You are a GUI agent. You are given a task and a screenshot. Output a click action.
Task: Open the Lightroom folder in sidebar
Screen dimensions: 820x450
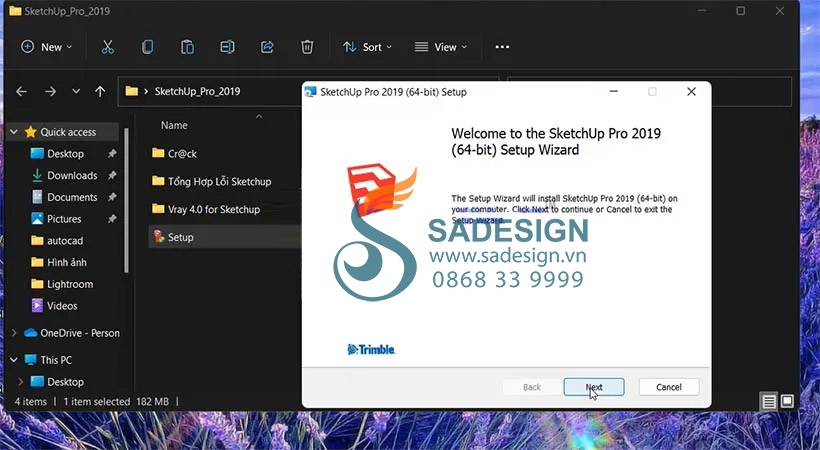[70, 284]
